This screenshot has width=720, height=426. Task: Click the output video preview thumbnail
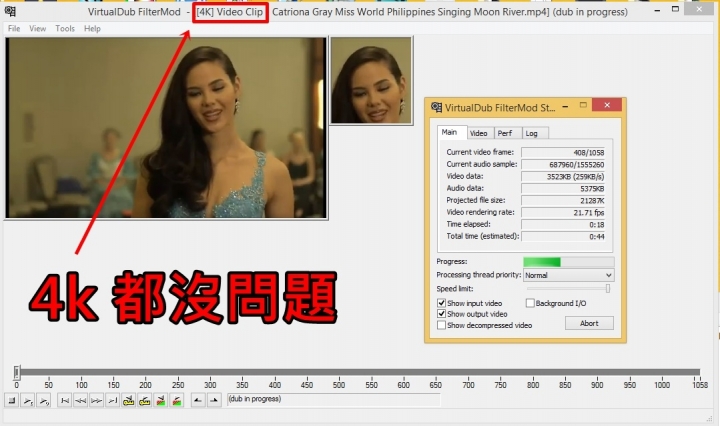371,81
